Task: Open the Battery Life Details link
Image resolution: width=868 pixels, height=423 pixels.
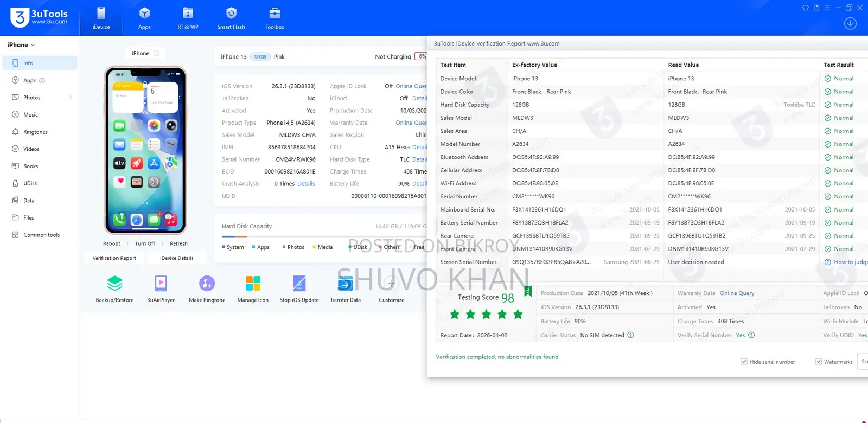Action: click(419, 184)
